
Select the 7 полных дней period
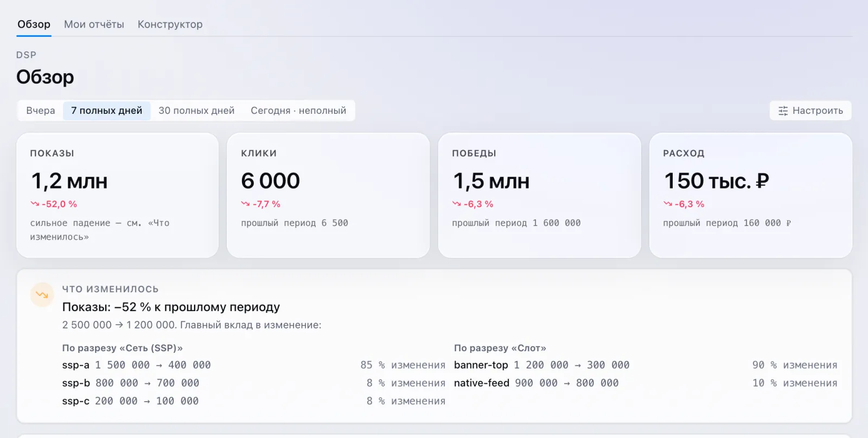[107, 111]
